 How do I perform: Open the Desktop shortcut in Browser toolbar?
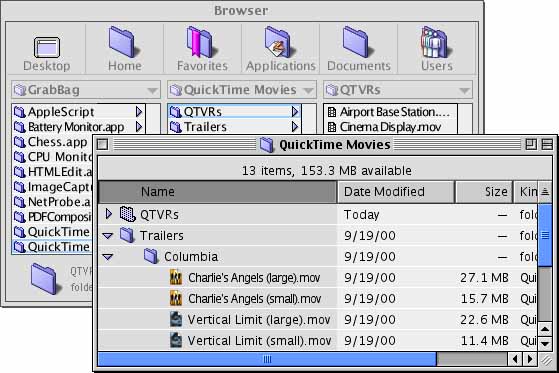(x=47, y=53)
